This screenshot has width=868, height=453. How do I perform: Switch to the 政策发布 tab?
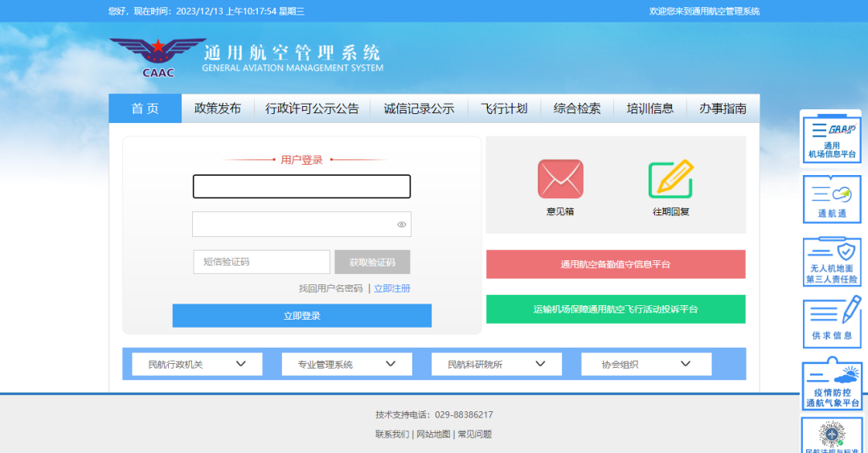tap(217, 108)
